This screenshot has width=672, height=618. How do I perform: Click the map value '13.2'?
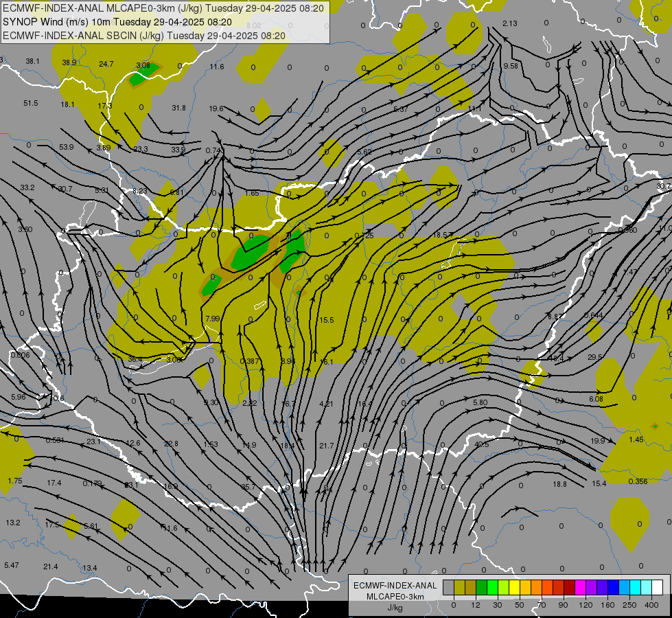pos(13,523)
